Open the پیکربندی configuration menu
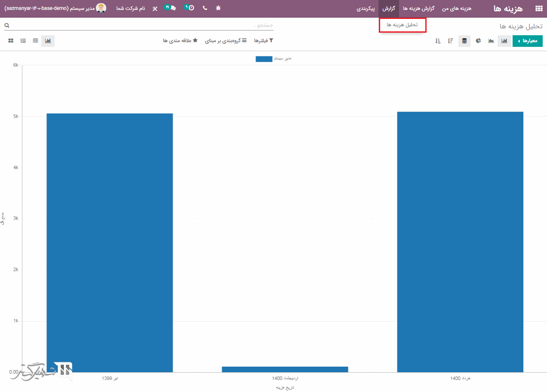547x392 pixels. tap(366, 9)
